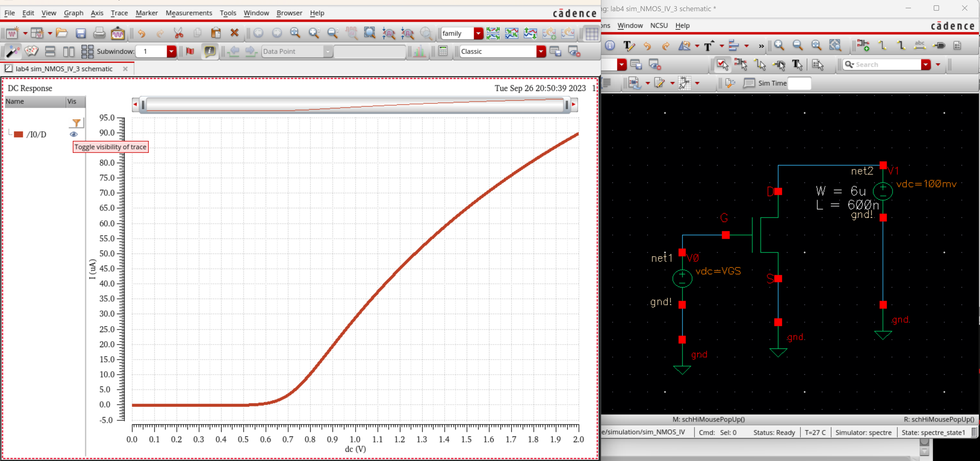The height and width of the screenshot is (461, 980).
Task: Click the schematic Search input field
Action: pos(886,65)
